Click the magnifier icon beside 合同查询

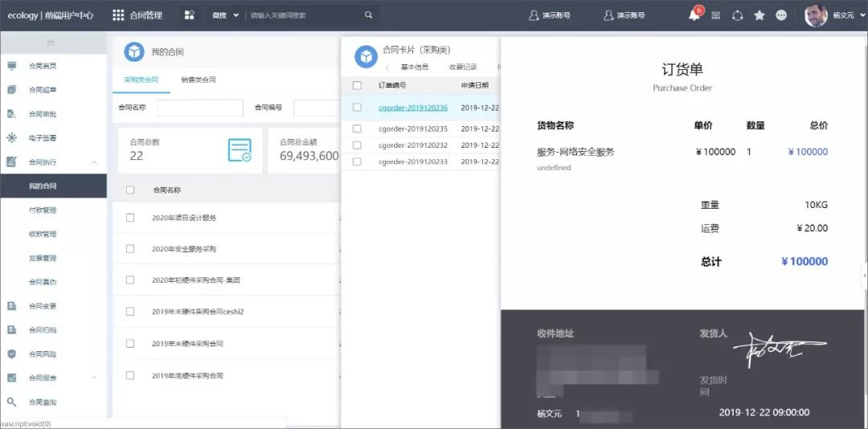(11, 402)
